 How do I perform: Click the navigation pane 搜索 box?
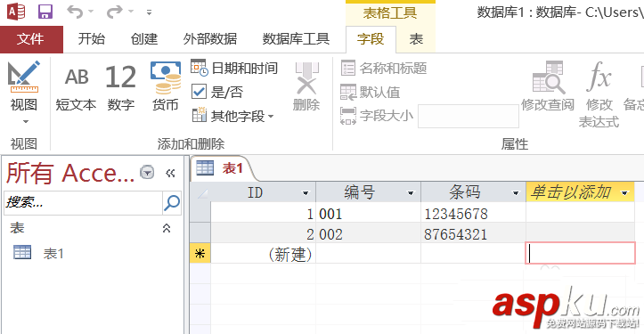84,202
